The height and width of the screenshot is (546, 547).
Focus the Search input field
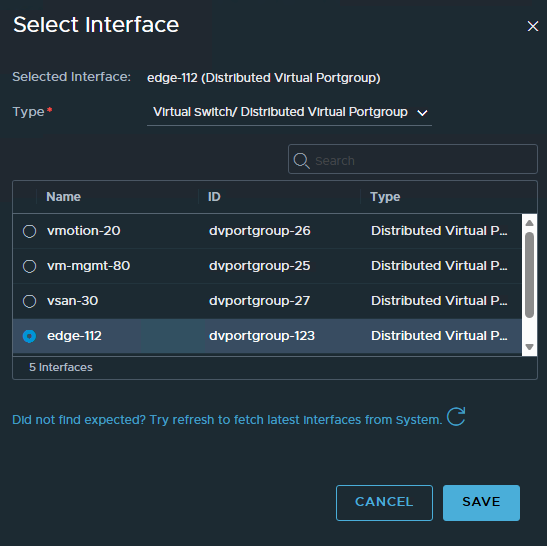tap(413, 159)
